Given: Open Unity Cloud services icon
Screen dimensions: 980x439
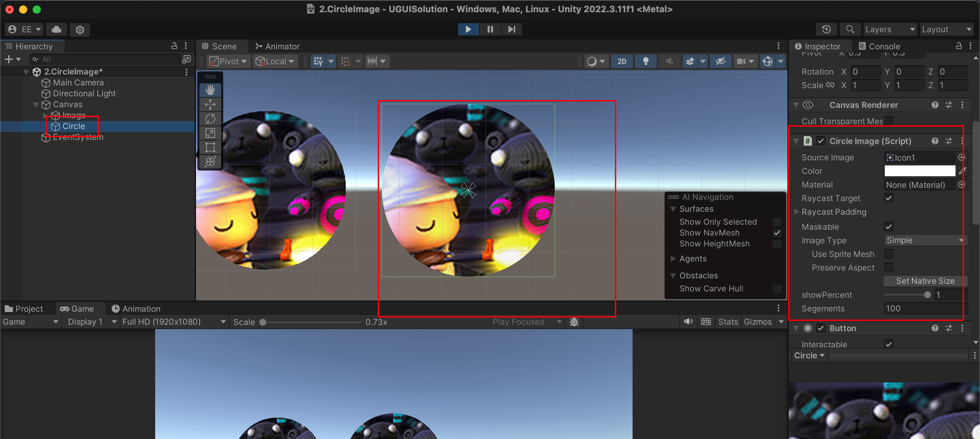Looking at the screenshot, I should tap(56, 29).
